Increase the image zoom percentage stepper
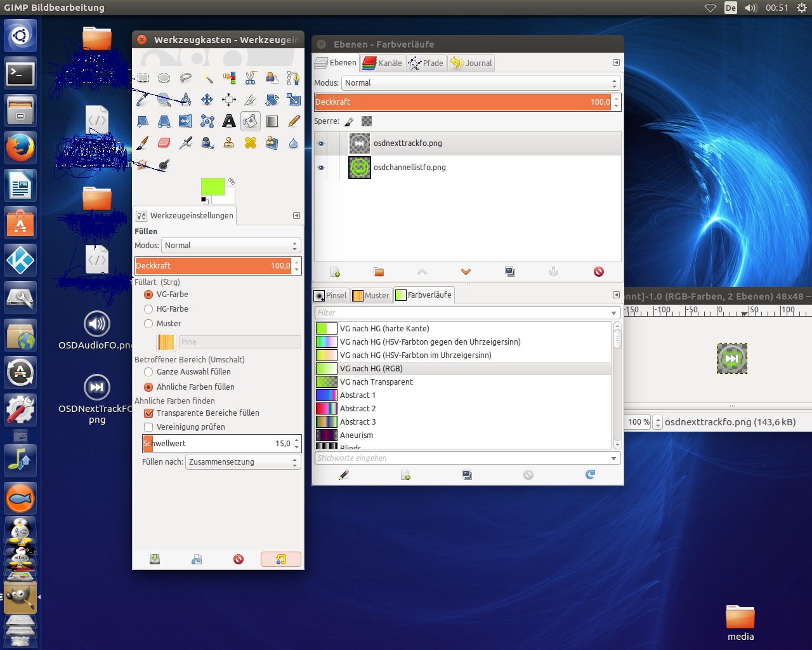The image size is (812, 650). coord(658,419)
